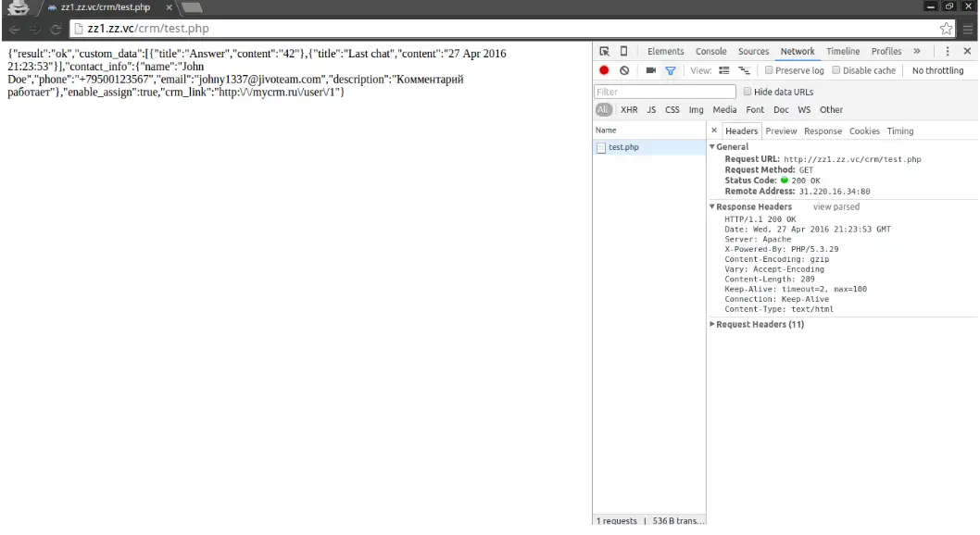Open the Response tab
This screenshot has width=980, height=535.
tap(823, 131)
